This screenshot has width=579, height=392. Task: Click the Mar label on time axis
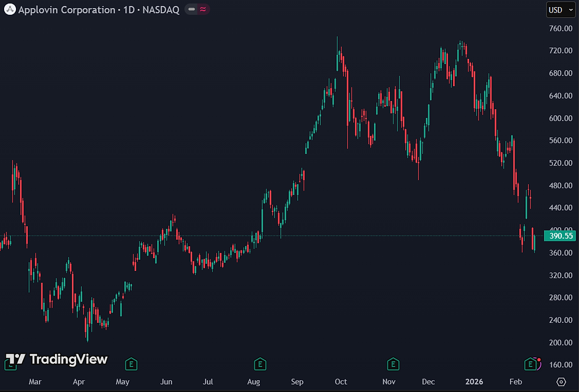[x=35, y=381]
